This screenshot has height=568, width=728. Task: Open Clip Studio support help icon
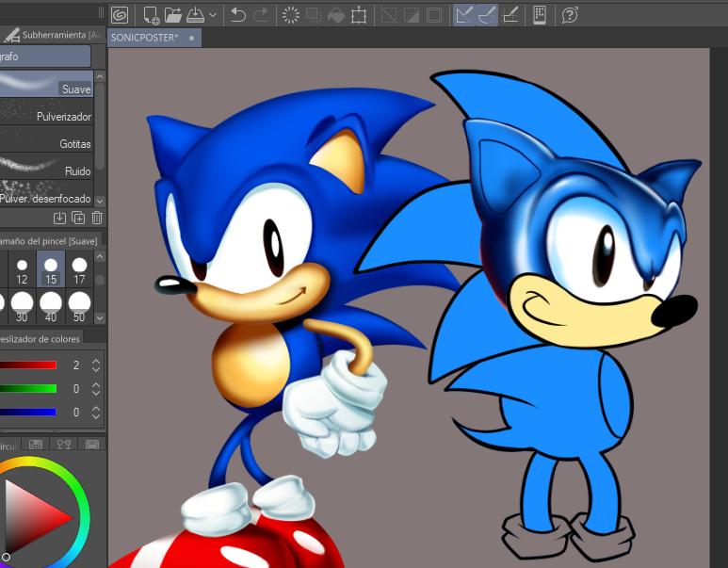(x=570, y=15)
